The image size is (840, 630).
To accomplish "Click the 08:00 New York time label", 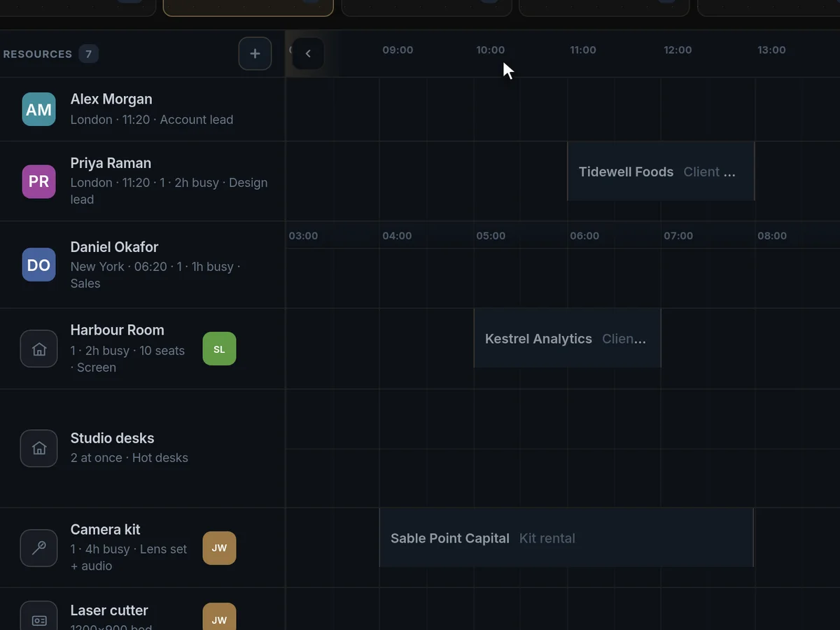I will pyautogui.click(x=772, y=236).
